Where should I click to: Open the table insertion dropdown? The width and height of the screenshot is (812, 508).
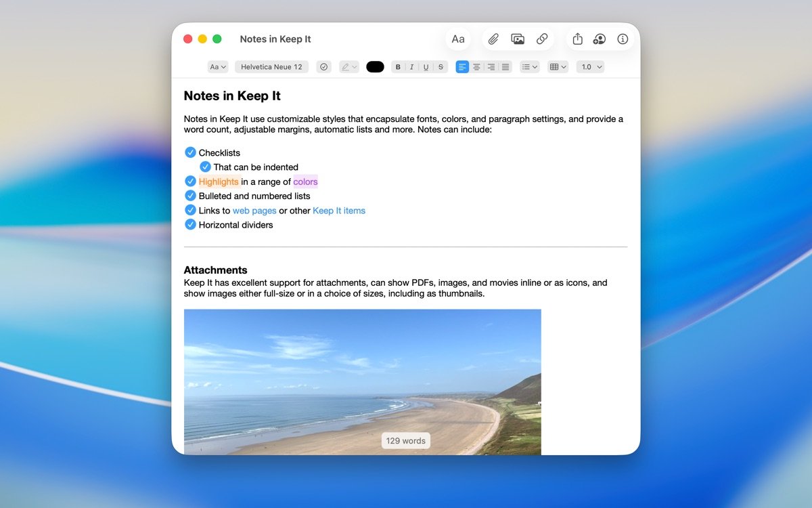pos(557,66)
